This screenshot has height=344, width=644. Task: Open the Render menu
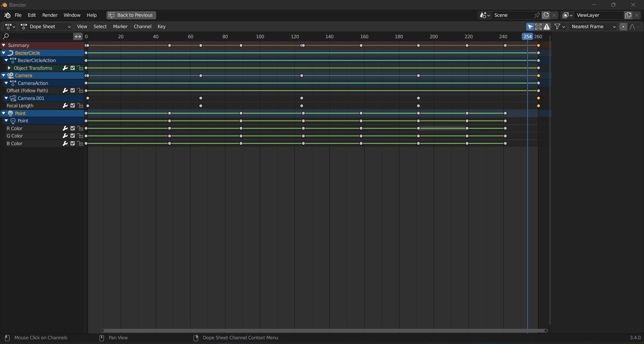[x=50, y=15]
